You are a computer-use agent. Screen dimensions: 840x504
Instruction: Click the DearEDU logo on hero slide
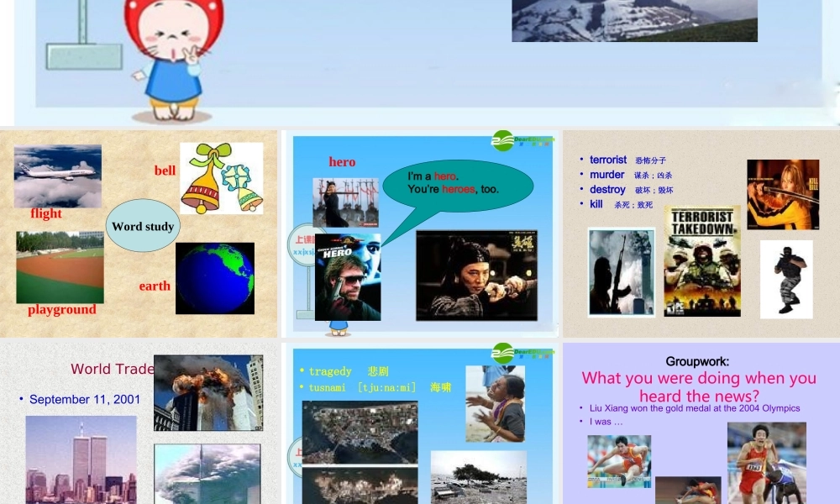(522, 140)
